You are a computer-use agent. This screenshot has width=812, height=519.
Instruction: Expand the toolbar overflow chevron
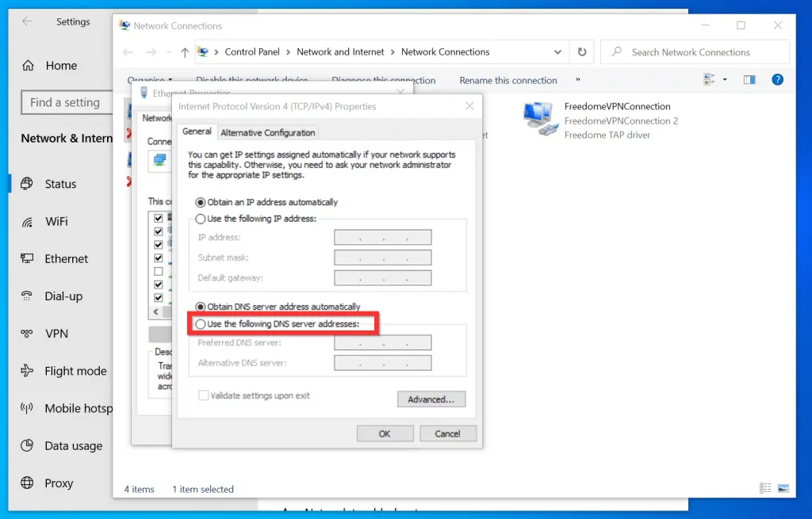coord(577,80)
